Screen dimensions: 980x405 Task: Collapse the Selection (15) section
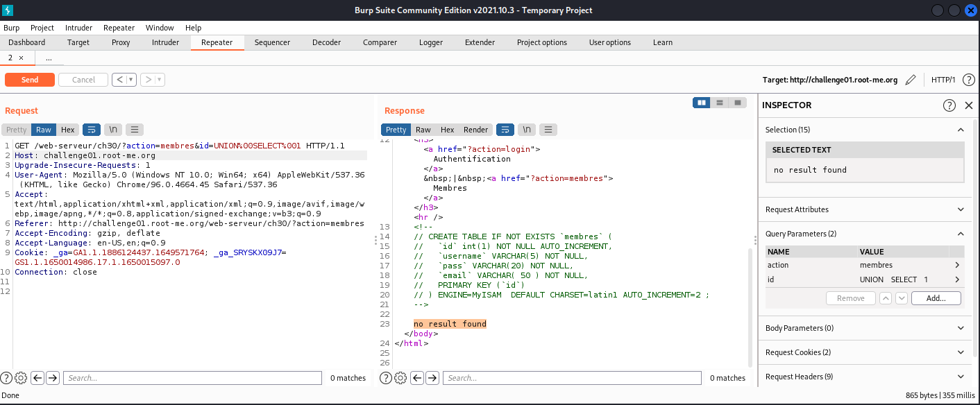(x=961, y=130)
